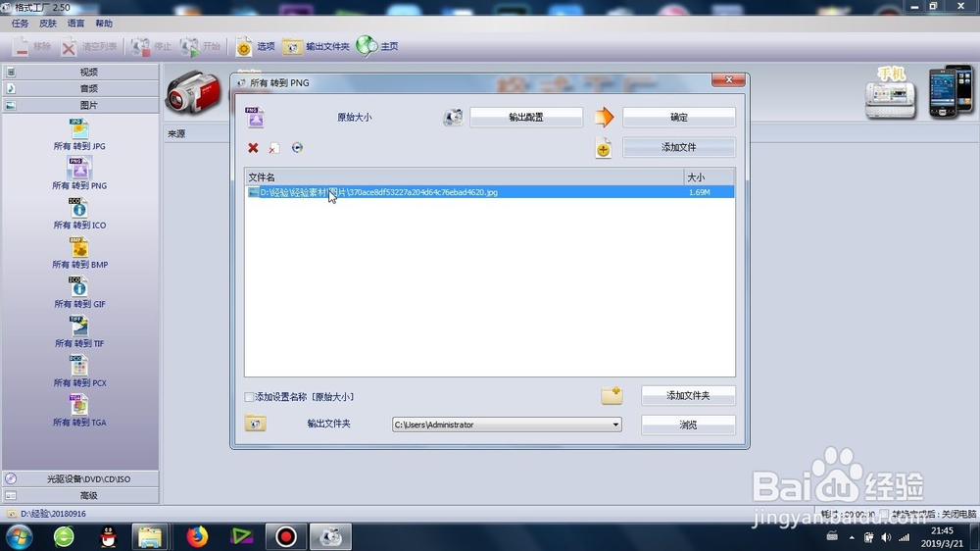
Task: Click the 开始 start toolbar button
Action: (x=200, y=46)
